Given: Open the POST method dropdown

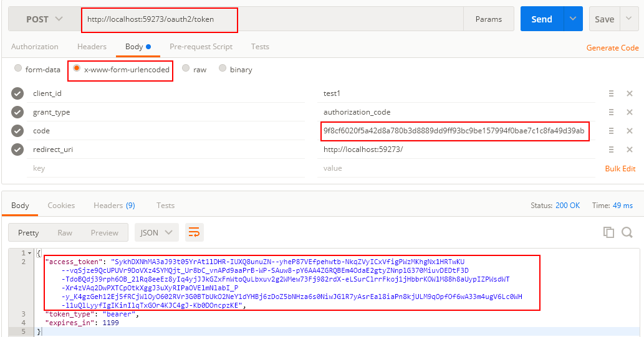Looking at the screenshot, I should pyautogui.click(x=44, y=19).
